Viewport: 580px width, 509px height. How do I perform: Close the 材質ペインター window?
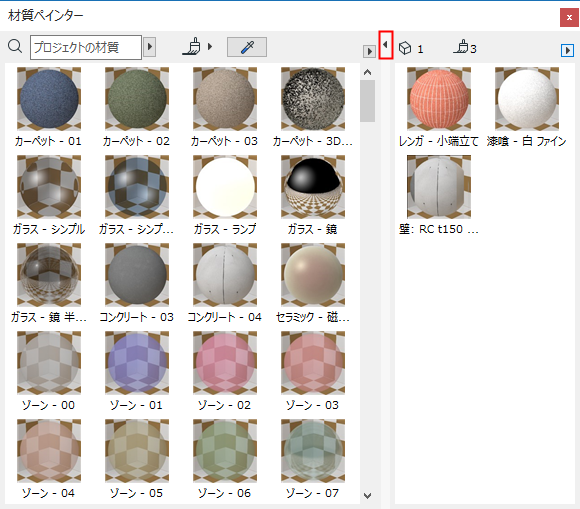569,17
